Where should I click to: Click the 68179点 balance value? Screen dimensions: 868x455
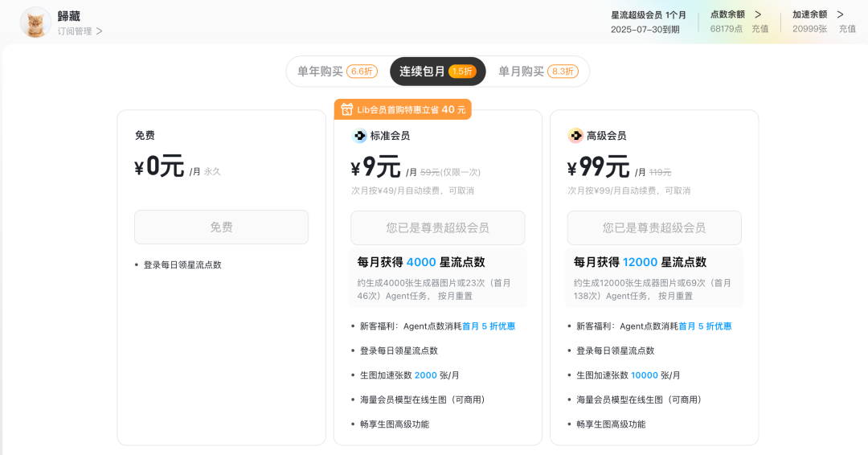727,29
